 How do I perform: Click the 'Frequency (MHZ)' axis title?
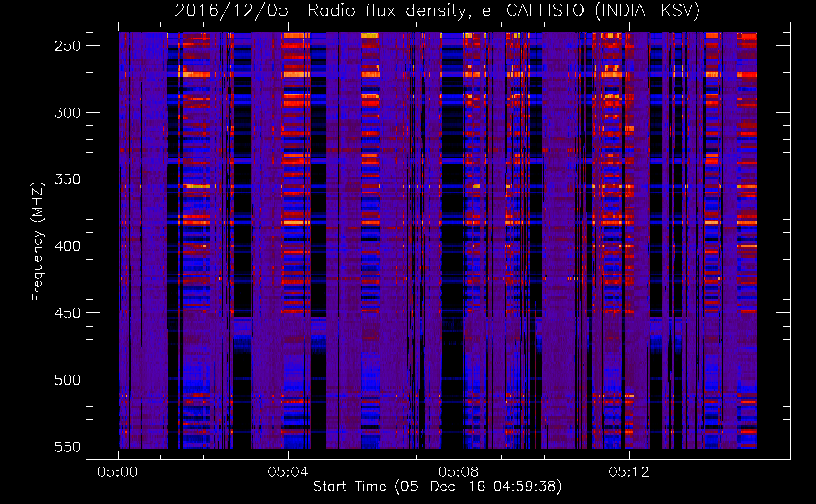(x=38, y=241)
